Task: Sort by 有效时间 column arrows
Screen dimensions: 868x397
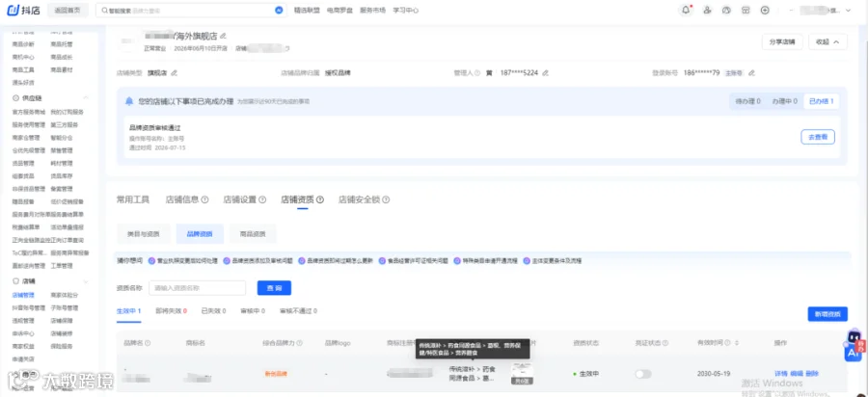Action: tap(736, 343)
